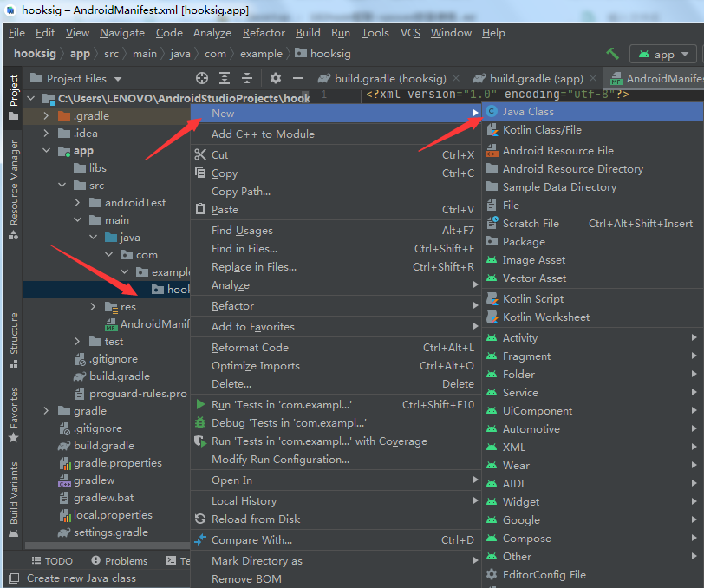
Task: Close build.gradle (hooksig) tab
Action: coord(456,78)
